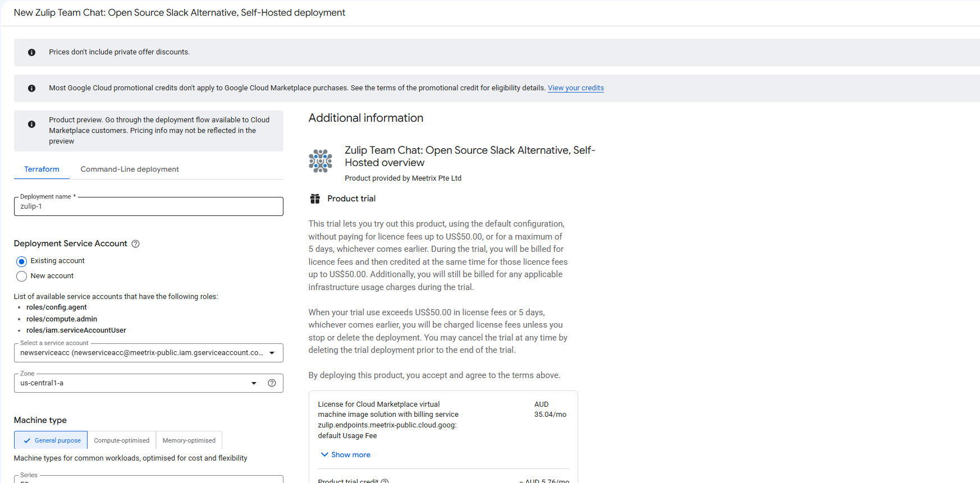980x483 pixels.
Task: Click the Product provided by Meetrix Pte Ltd text
Action: point(403,178)
